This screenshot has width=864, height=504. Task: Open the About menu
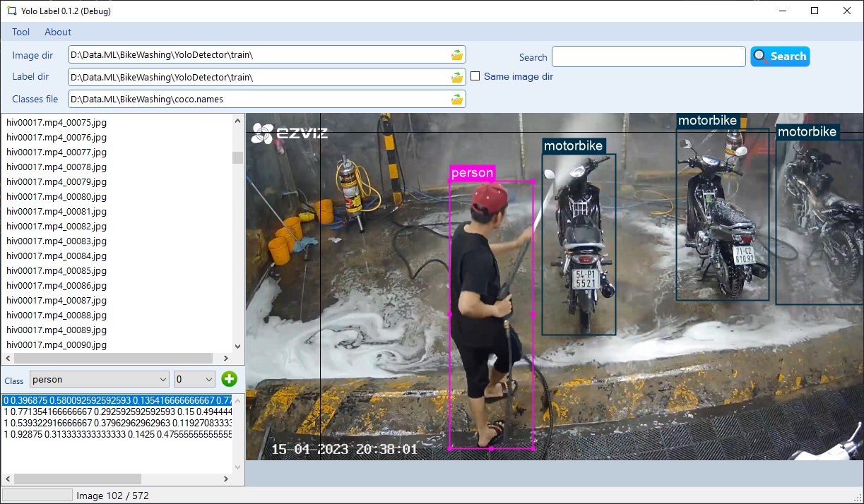58,32
